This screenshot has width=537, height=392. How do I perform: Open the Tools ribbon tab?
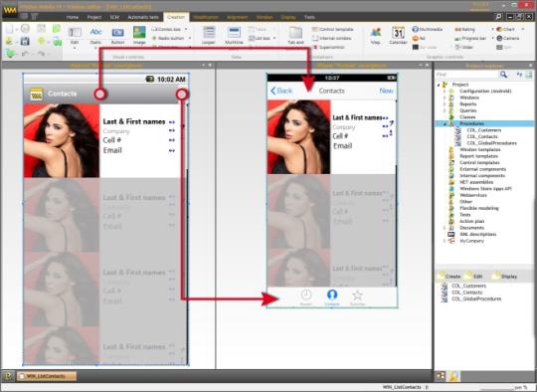(x=309, y=17)
